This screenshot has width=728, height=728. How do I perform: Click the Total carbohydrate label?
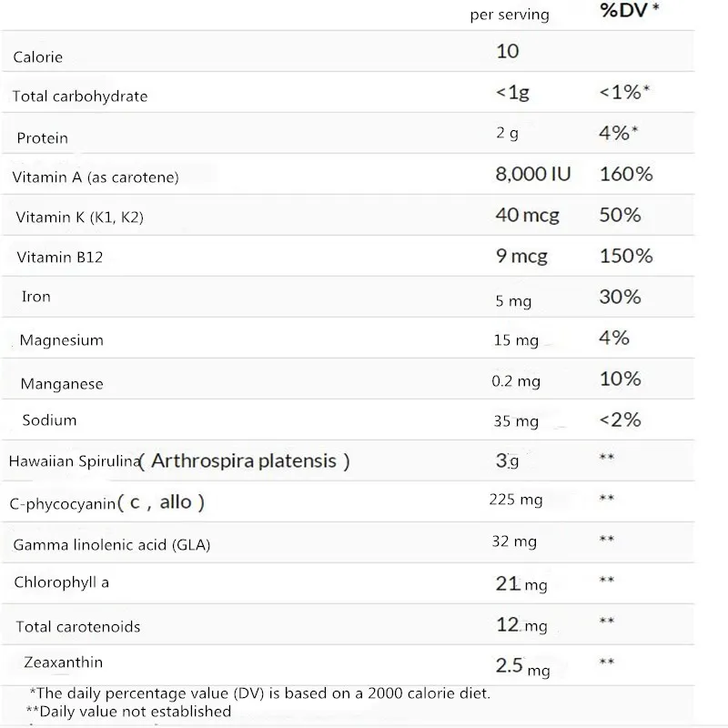tap(80, 96)
